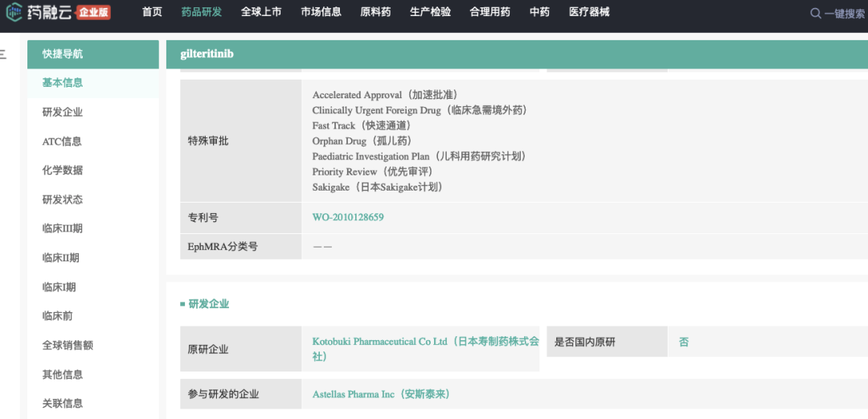868x419 pixels.
Task: Open the 市场信息 menu
Action: click(x=321, y=12)
